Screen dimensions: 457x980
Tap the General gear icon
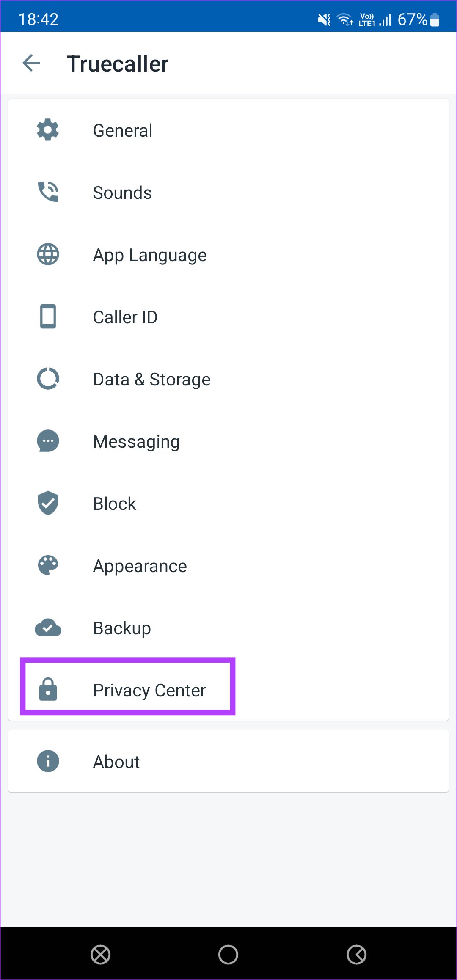click(x=48, y=130)
